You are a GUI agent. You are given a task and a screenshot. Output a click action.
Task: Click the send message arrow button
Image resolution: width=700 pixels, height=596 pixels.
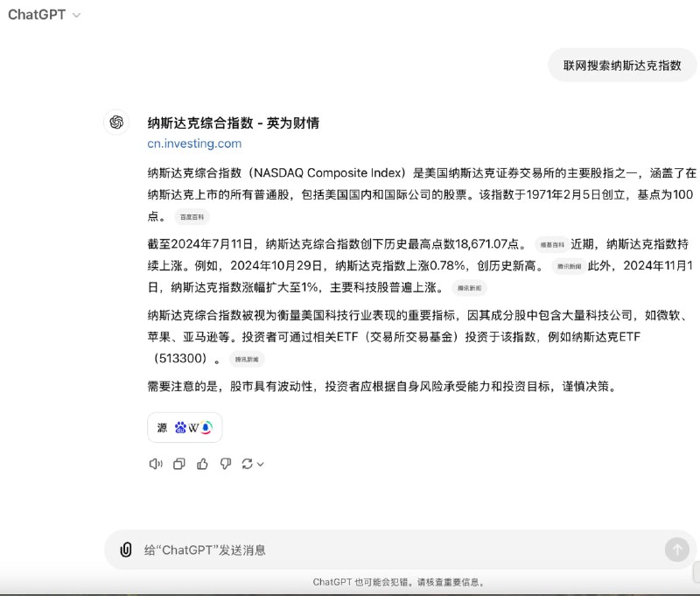click(x=676, y=550)
